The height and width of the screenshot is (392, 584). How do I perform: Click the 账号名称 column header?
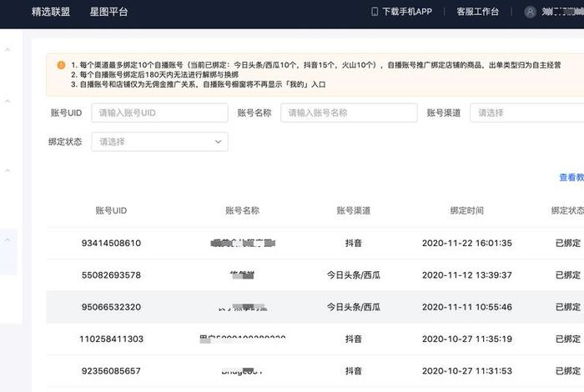click(242, 211)
